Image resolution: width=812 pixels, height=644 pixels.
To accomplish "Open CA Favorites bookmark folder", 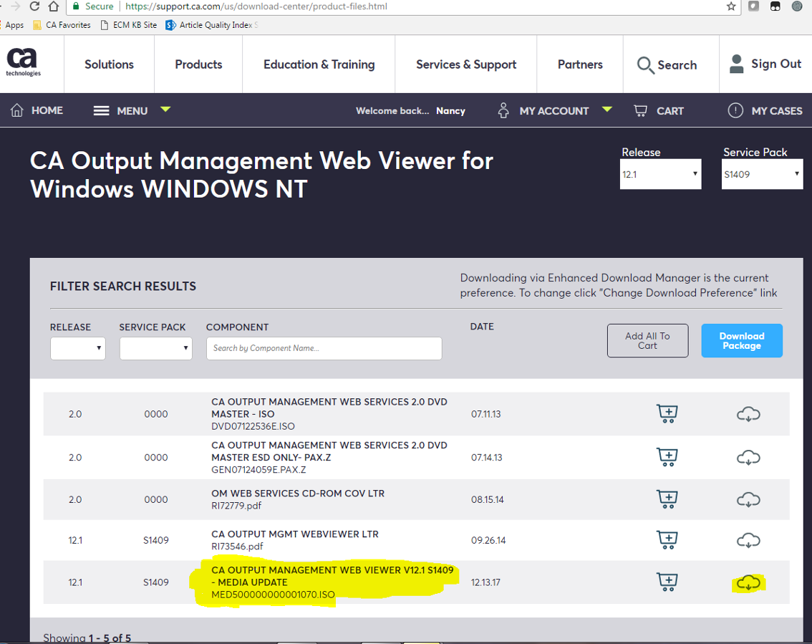I will tap(62, 25).
